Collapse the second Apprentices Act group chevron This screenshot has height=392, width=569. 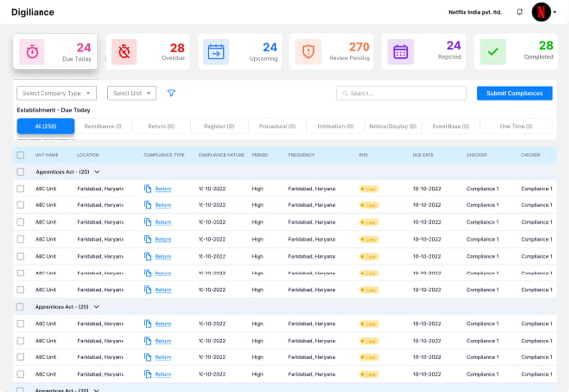96,307
